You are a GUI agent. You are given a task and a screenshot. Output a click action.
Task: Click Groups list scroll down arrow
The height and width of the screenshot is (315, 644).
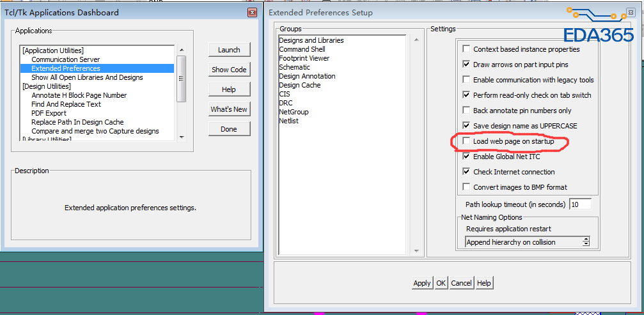pos(416,250)
